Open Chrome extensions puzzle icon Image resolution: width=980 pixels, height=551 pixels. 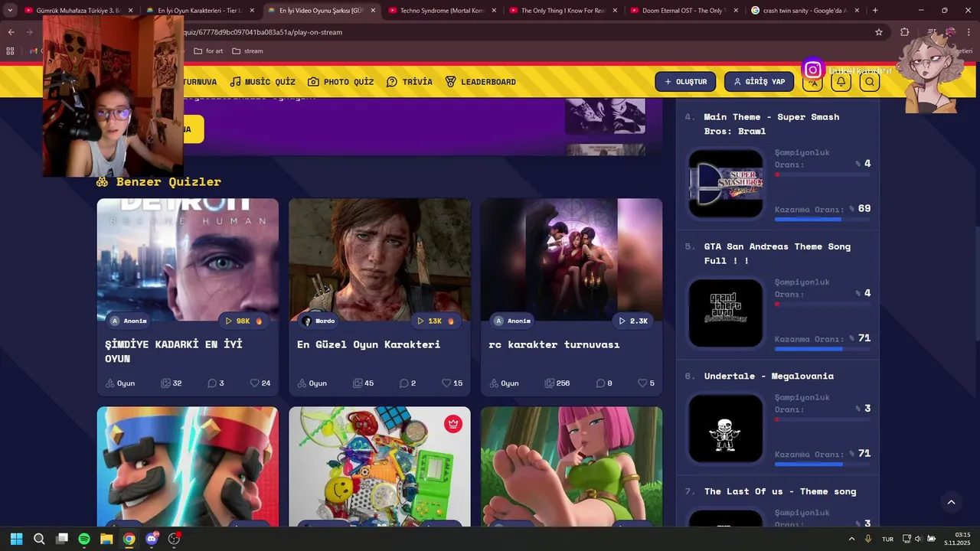click(x=905, y=32)
